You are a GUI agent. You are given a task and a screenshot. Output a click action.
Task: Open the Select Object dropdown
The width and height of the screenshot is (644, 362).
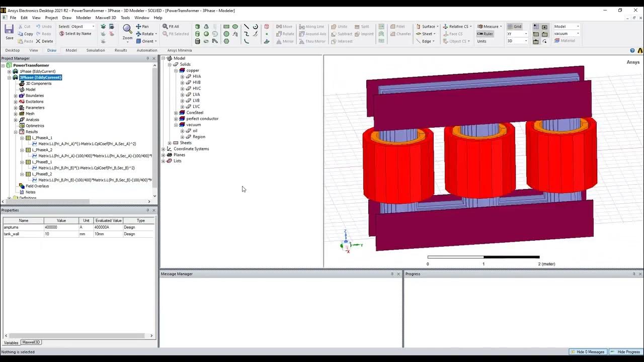pos(93,27)
